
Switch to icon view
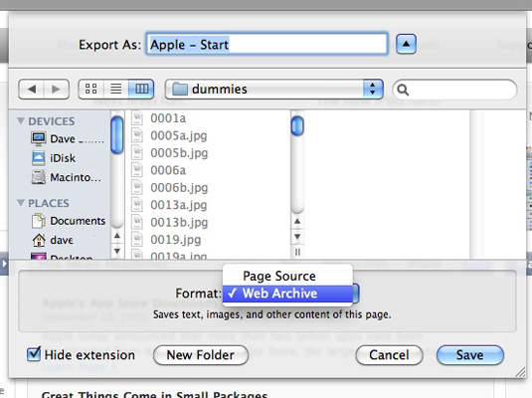(x=90, y=90)
